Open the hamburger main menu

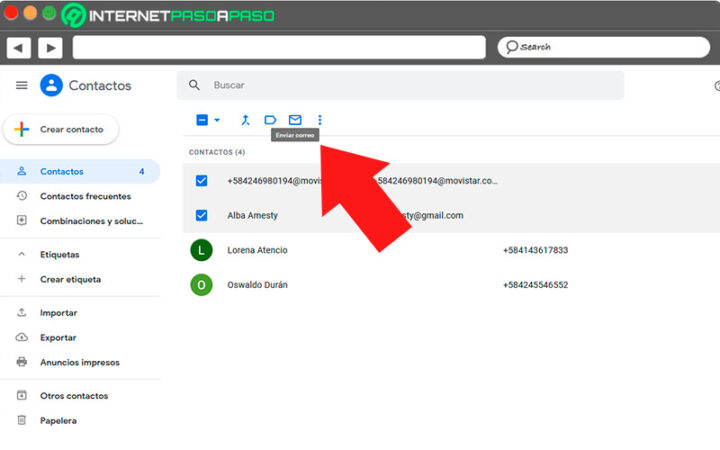tap(22, 85)
